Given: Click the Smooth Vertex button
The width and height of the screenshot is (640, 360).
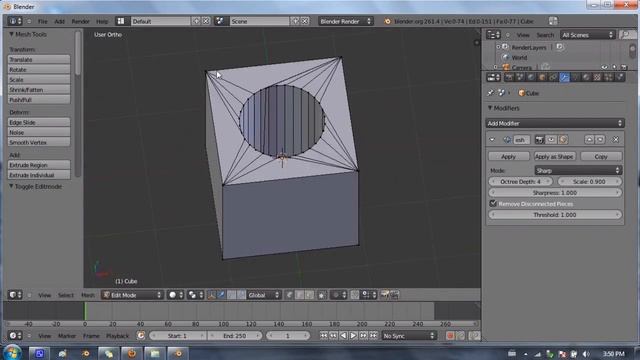Looking at the screenshot, I should tap(39, 142).
